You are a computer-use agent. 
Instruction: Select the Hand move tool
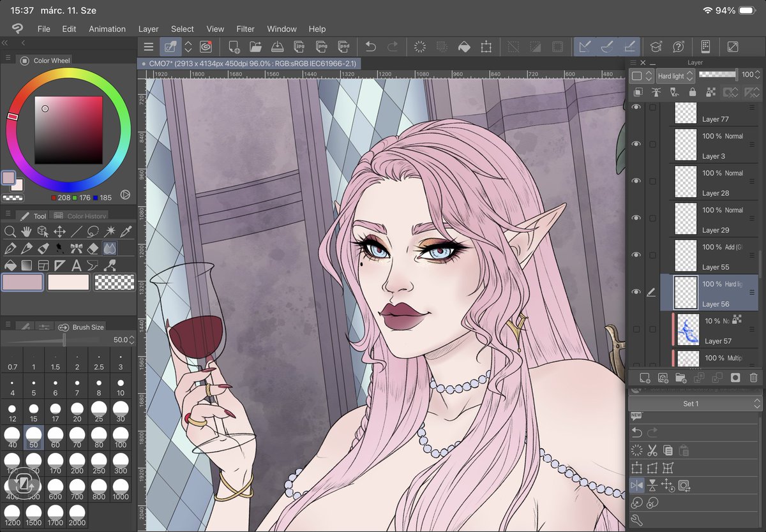click(x=27, y=232)
